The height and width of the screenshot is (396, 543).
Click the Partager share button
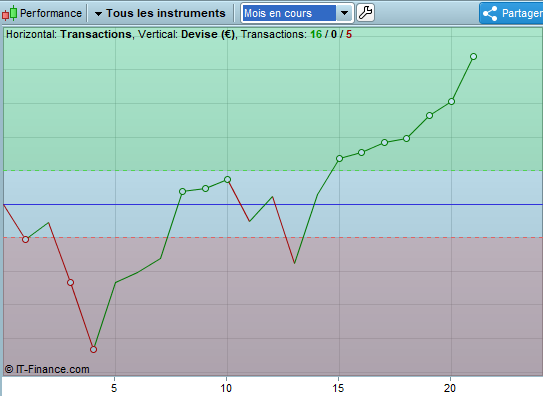tap(511, 13)
